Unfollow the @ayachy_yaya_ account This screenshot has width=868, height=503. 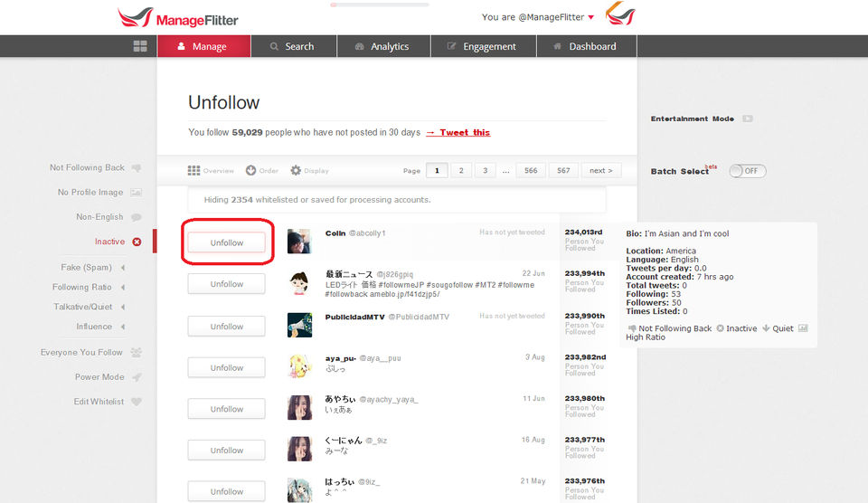tap(226, 409)
